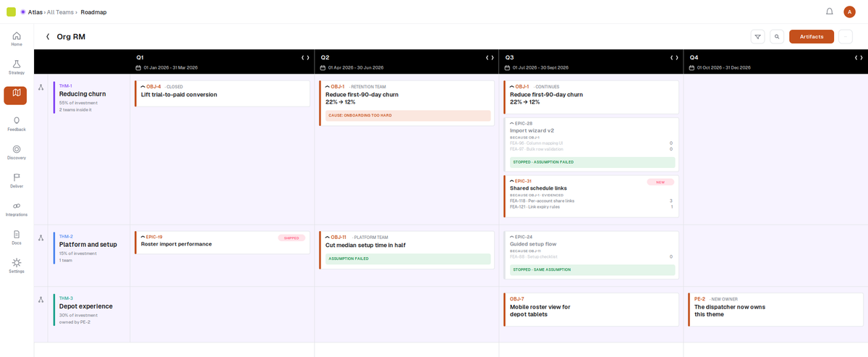This screenshot has width=868, height=357.
Task: Collapse the EPIC-31 card caret
Action: [512, 181]
